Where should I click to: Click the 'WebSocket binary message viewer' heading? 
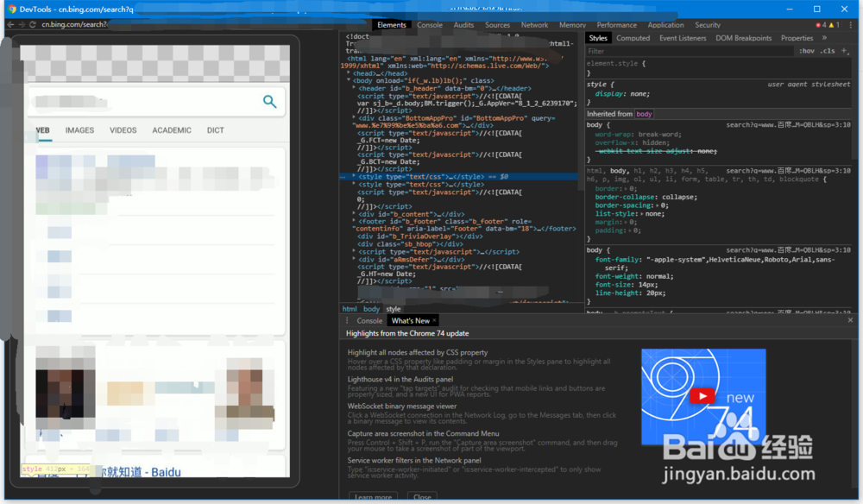[x=402, y=406]
